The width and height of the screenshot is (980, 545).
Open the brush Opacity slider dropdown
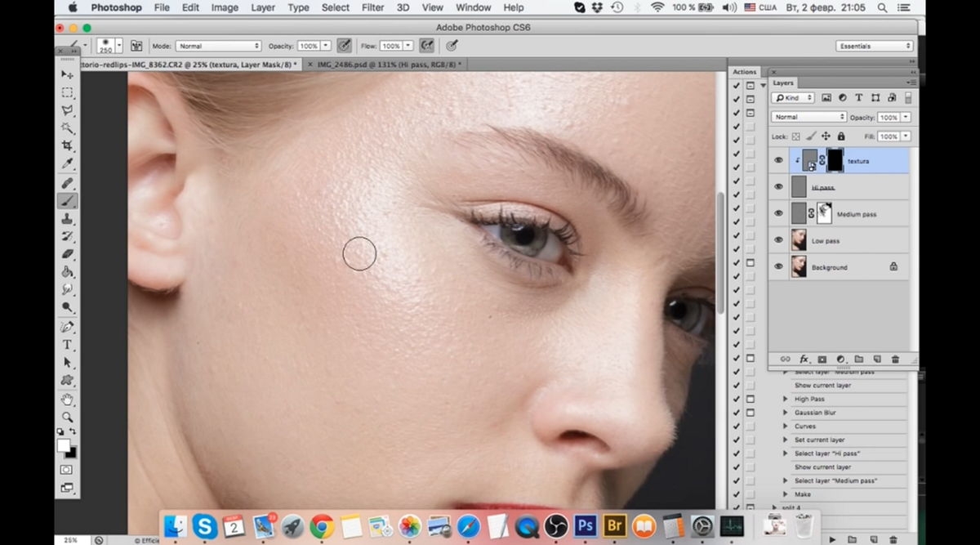click(x=327, y=46)
